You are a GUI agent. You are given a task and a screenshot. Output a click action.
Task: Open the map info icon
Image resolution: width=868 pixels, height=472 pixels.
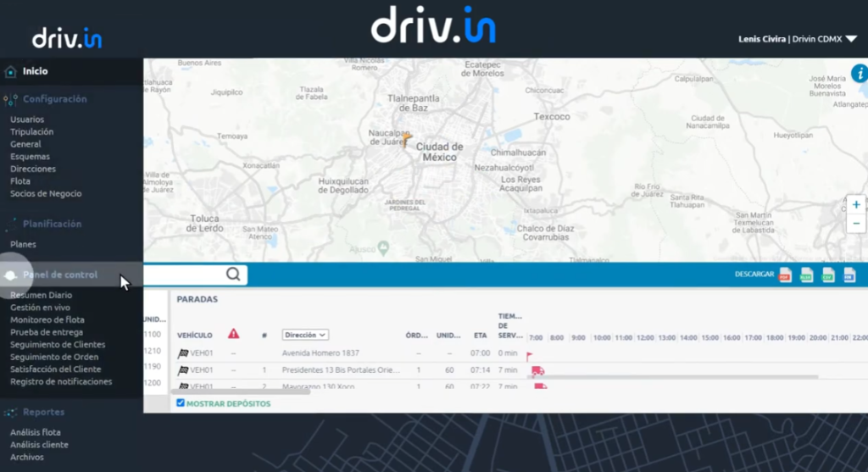860,74
